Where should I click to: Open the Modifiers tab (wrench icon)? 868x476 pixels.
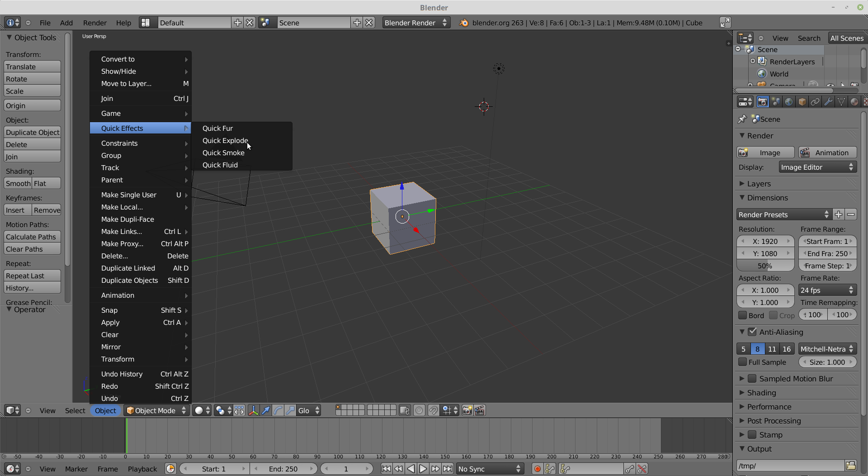click(828, 102)
